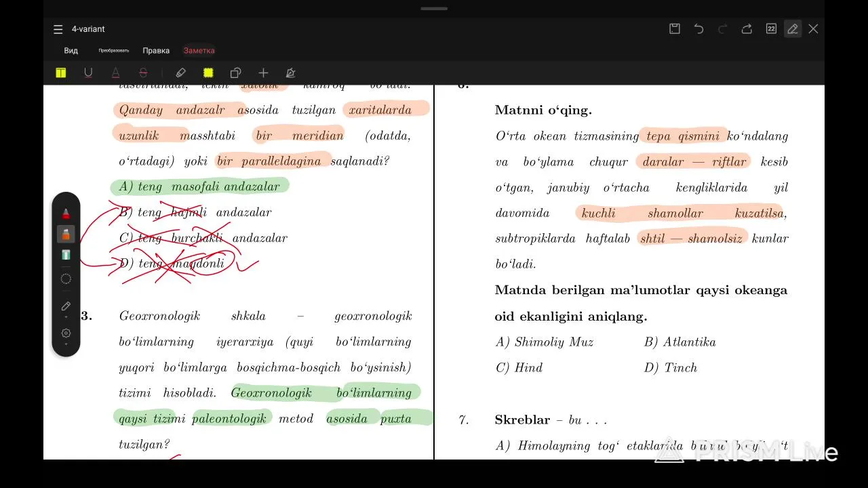Click highlighted phrase kuchli shamollar kuzatilsa

click(682, 213)
